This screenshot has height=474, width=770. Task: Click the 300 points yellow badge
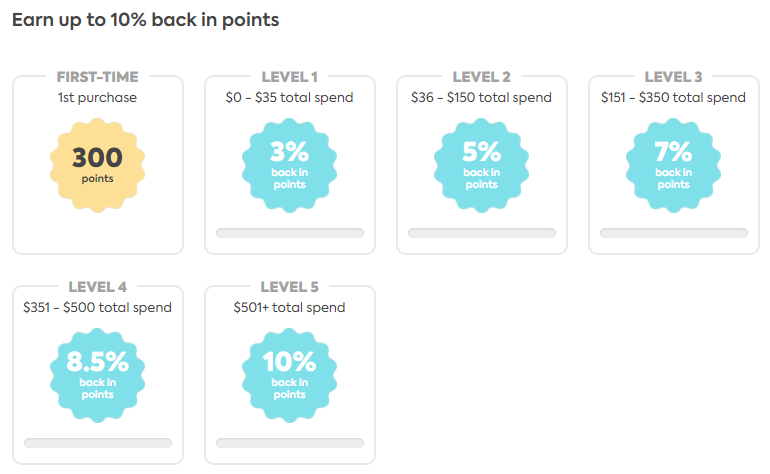tap(97, 163)
